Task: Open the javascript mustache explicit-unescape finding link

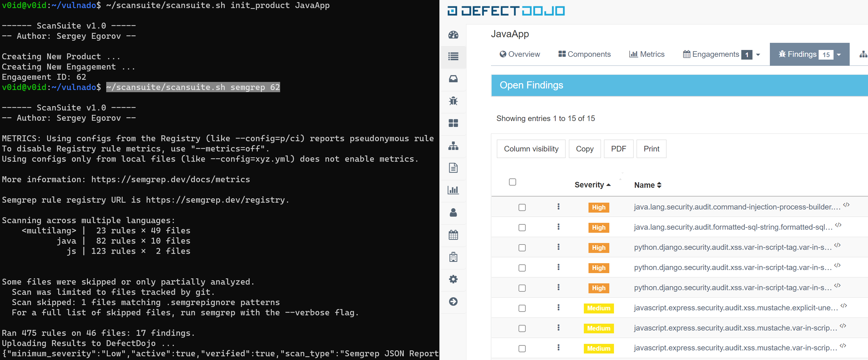Action: (x=735, y=308)
